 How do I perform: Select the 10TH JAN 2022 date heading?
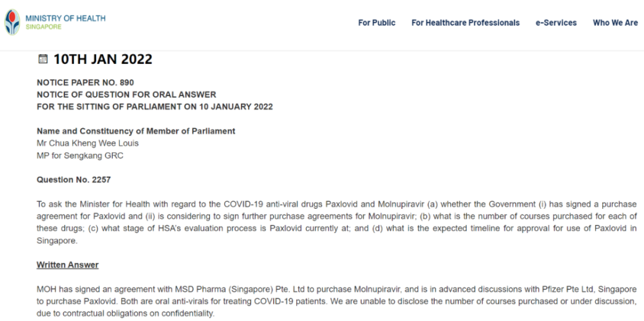102,59
